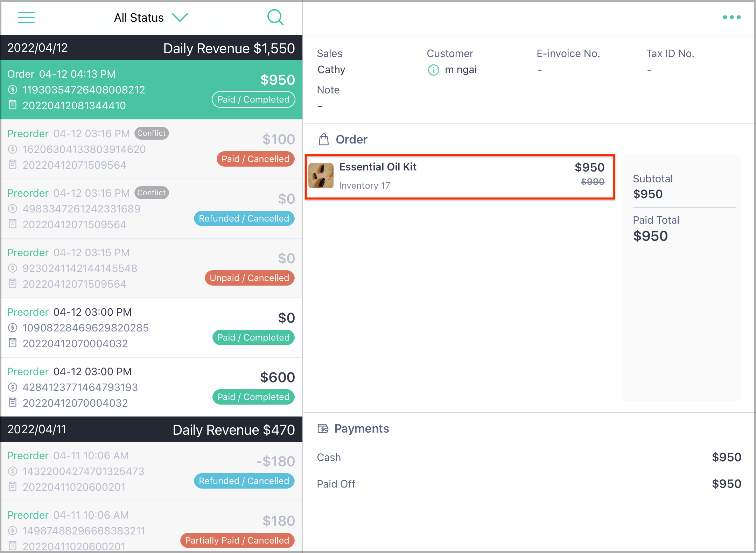Click the shopping bag Order icon
The height and width of the screenshot is (553, 756).
click(324, 139)
